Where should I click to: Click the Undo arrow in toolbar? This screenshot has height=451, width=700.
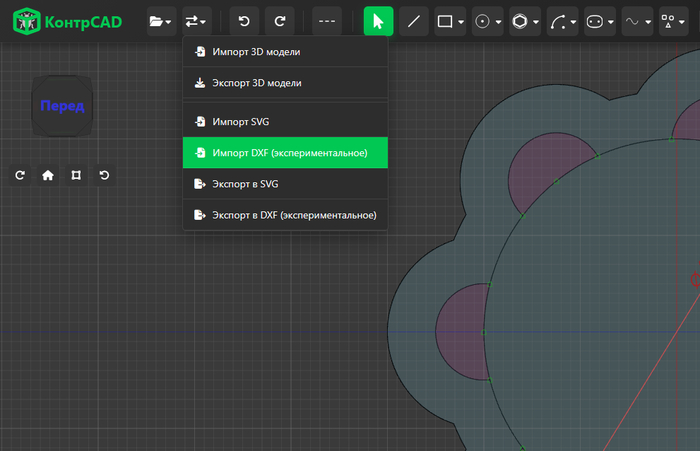pyautogui.click(x=244, y=21)
